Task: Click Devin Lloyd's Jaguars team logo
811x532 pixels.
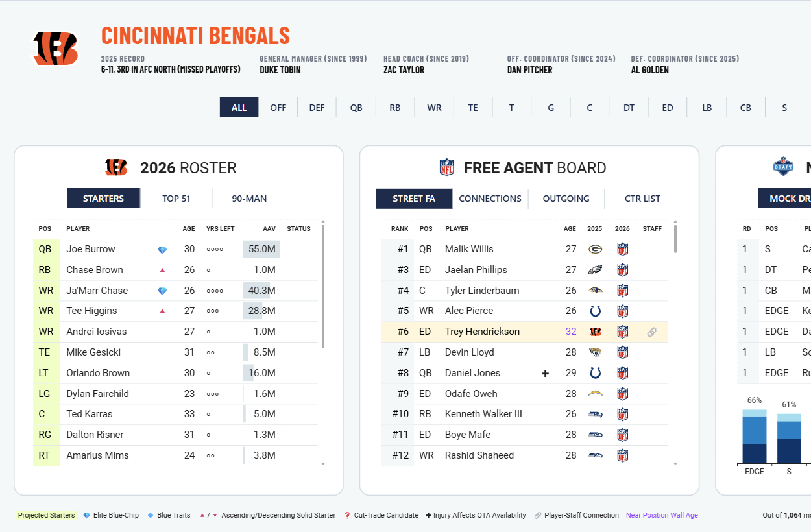Action: pyautogui.click(x=595, y=352)
